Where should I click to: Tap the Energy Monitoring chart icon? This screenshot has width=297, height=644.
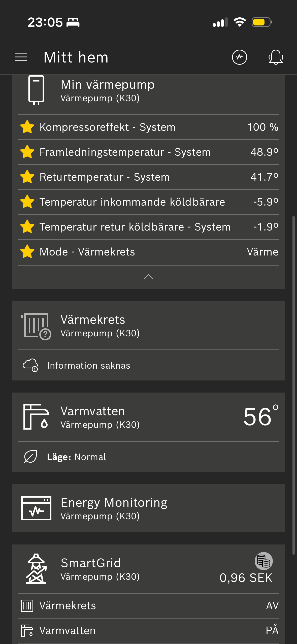36,508
